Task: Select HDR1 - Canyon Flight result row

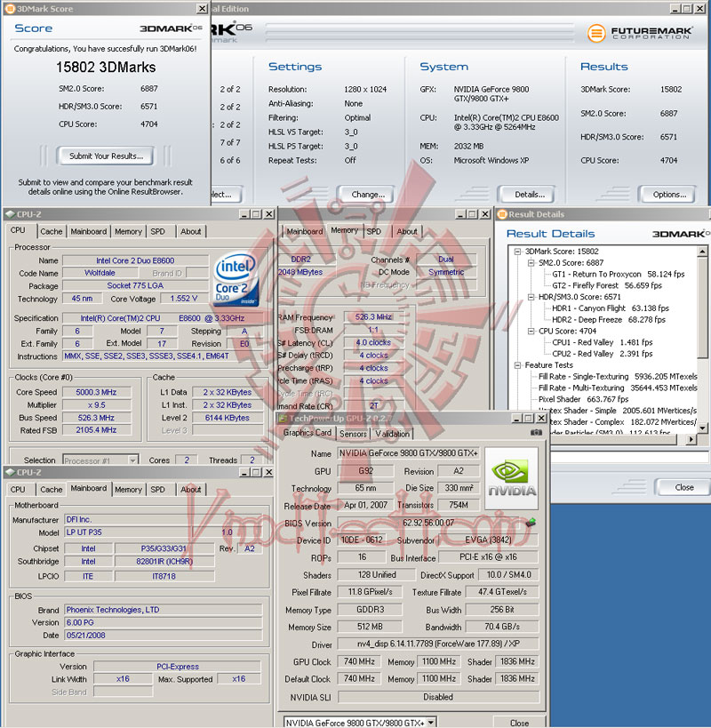Action: (x=610, y=308)
